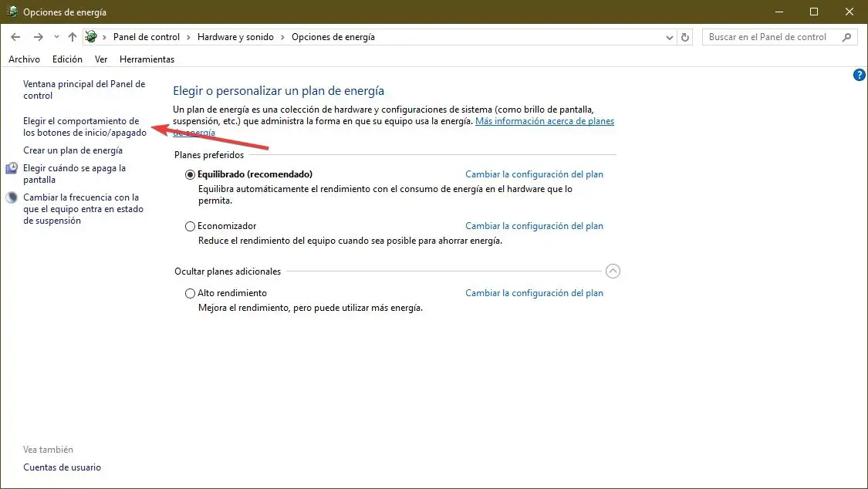Screen dimensions: 868x489
Task: Open Más información acerca de planes link
Action: (x=545, y=121)
